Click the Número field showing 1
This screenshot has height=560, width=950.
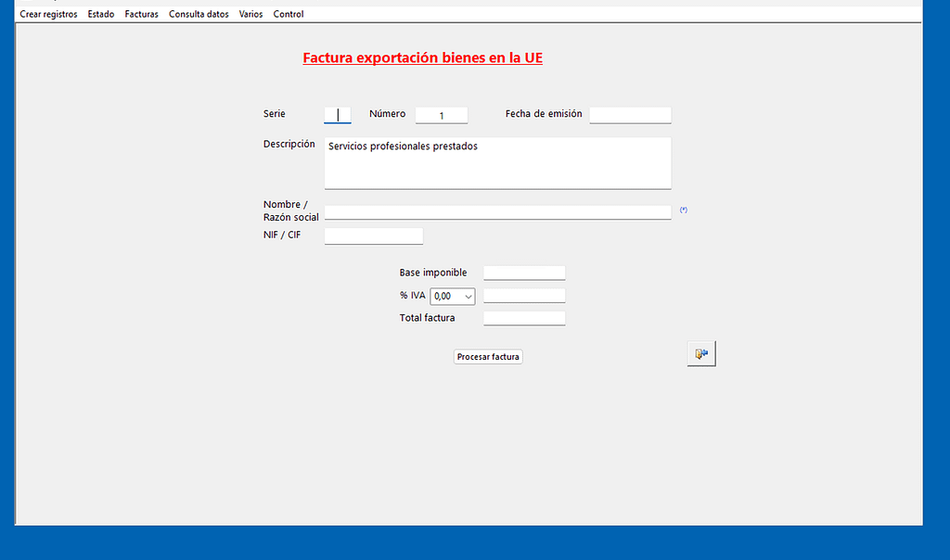(442, 115)
